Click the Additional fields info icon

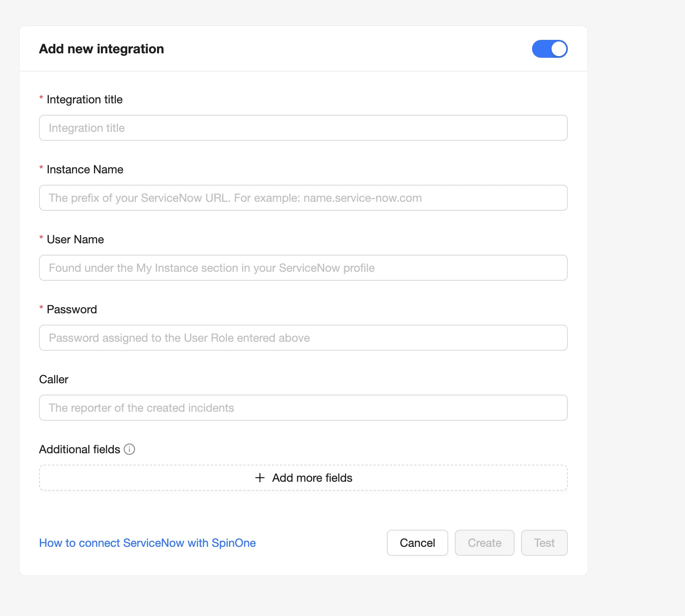(x=129, y=450)
